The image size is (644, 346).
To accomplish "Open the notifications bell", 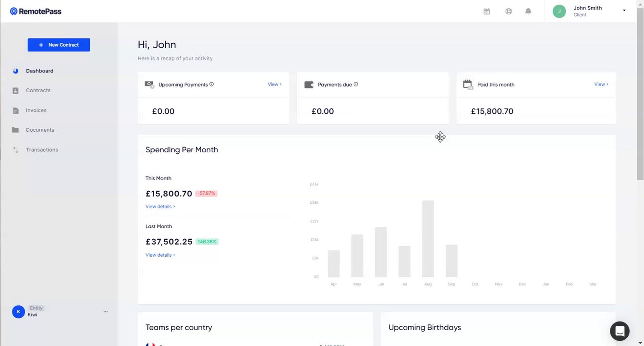I will tap(528, 12).
